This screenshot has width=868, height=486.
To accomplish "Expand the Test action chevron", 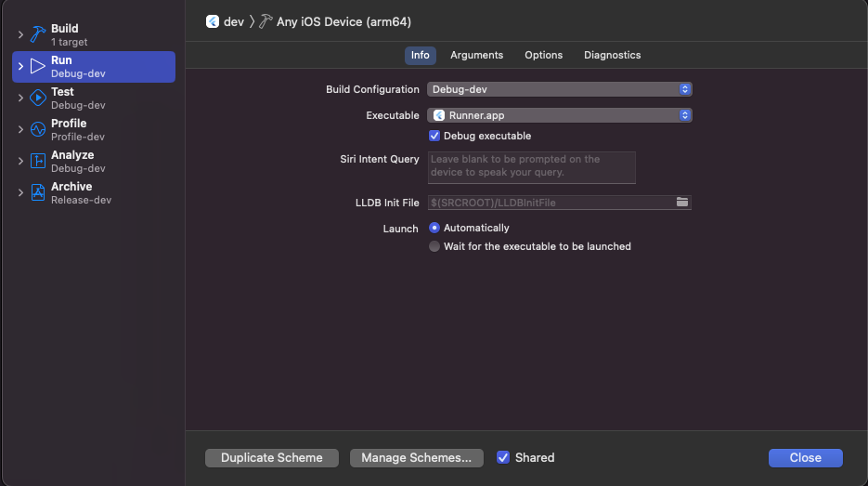I will coord(20,98).
